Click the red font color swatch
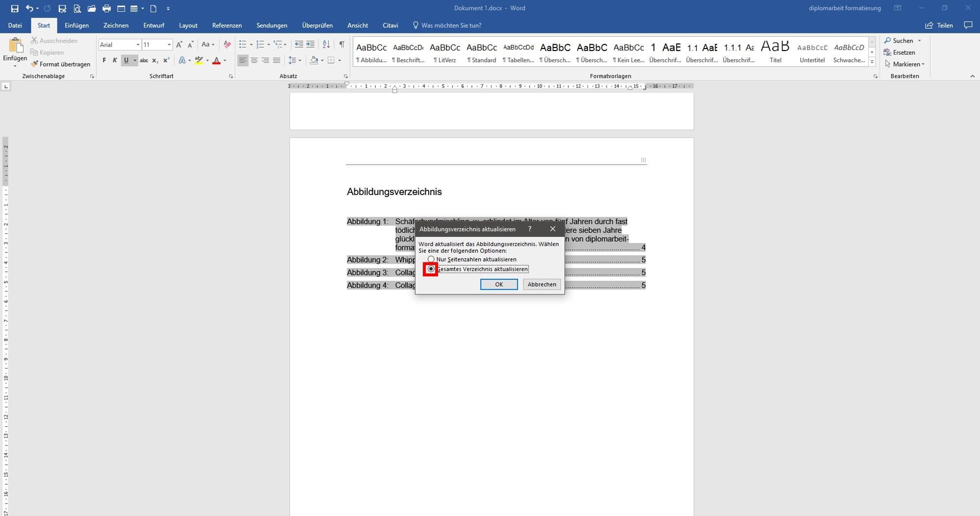Viewport: 980px width, 516px height. tap(216, 60)
